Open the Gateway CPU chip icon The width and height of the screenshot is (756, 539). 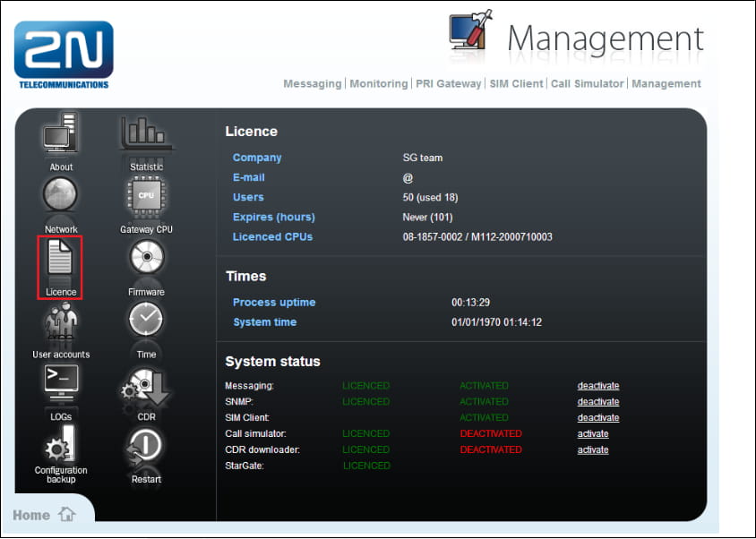tap(146, 196)
